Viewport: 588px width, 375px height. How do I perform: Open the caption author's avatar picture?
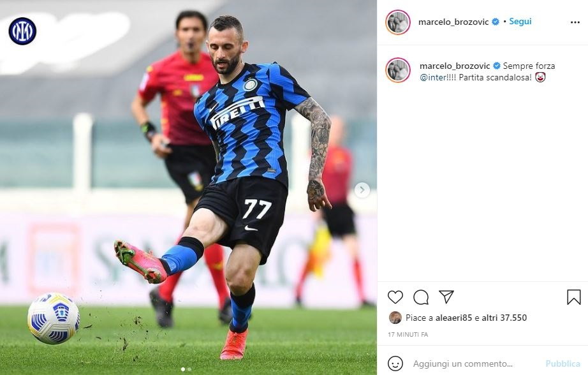pos(398,70)
